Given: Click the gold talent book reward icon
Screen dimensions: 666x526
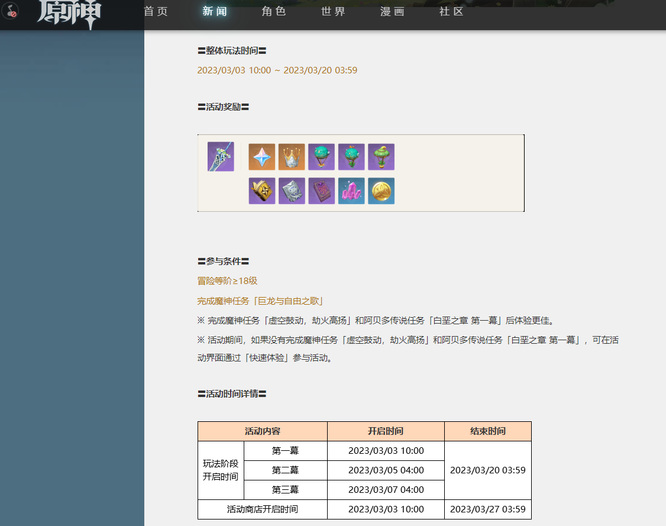Looking at the screenshot, I should coord(262,191).
